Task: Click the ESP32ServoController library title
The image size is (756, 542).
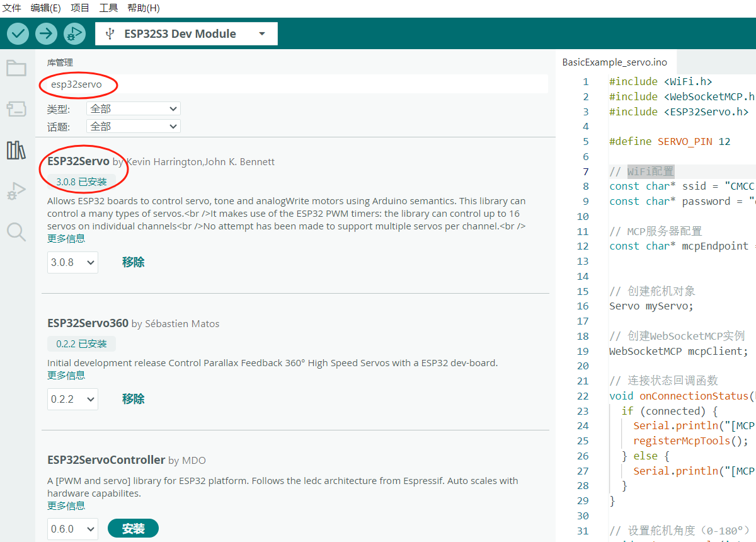Action: pos(106,460)
